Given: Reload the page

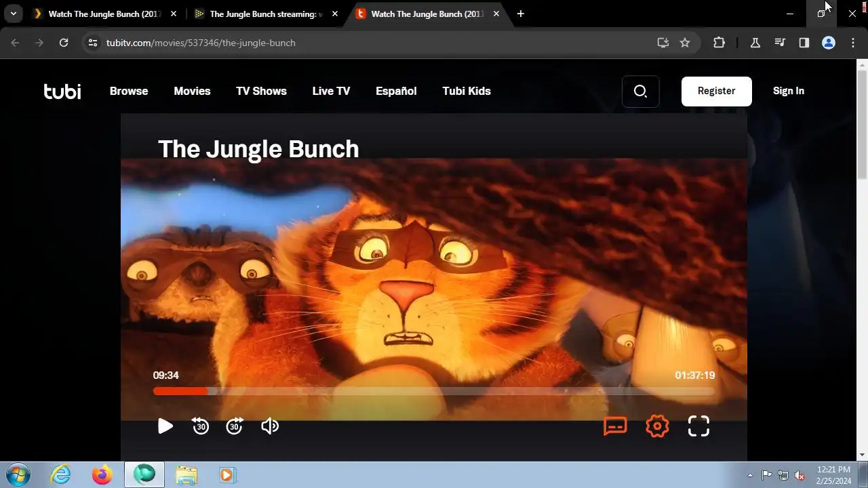Looking at the screenshot, I should 64,43.
